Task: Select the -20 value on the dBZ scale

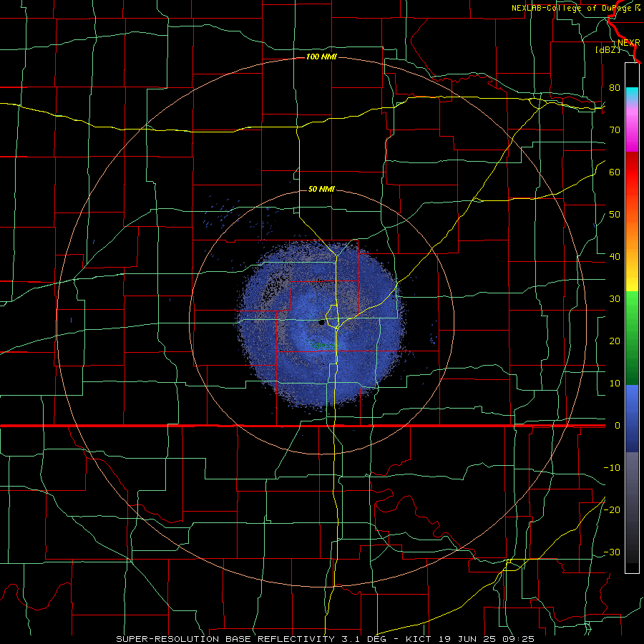Action: (x=612, y=509)
